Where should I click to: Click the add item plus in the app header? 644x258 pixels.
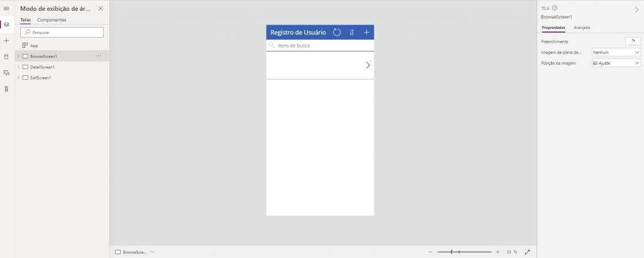(x=367, y=32)
